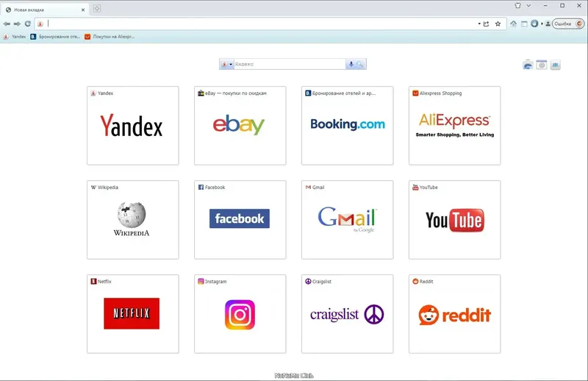Close the Новая вкладка tab

pyautogui.click(x=83, y=10)
